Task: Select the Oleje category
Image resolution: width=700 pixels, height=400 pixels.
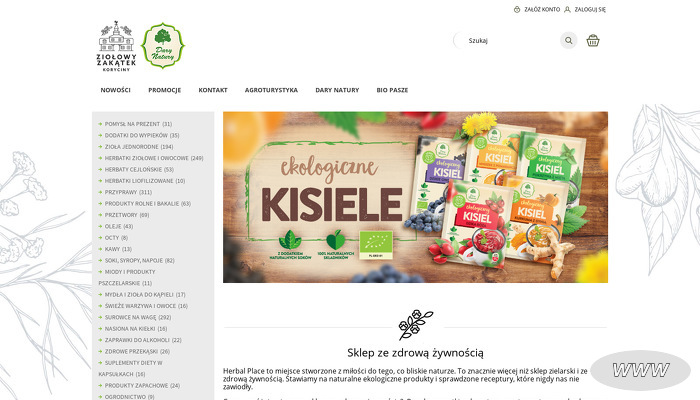Action: point(119,226)
